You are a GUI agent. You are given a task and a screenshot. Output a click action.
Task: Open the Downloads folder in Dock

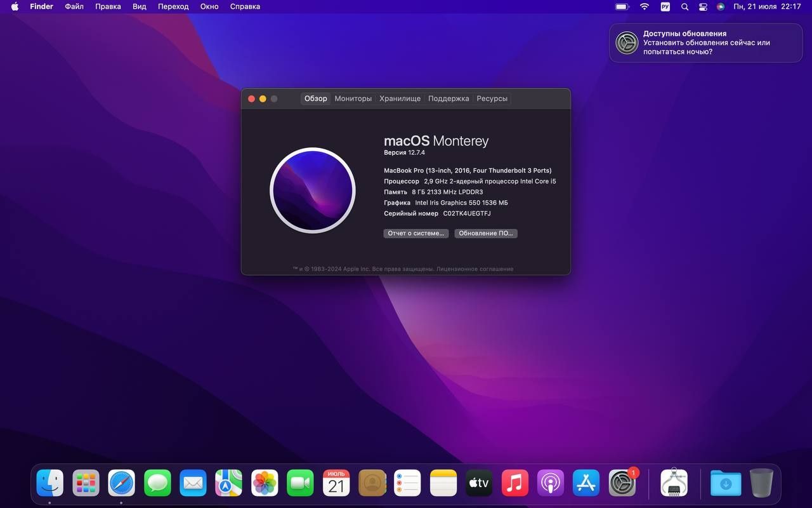(x=726, y=483)
